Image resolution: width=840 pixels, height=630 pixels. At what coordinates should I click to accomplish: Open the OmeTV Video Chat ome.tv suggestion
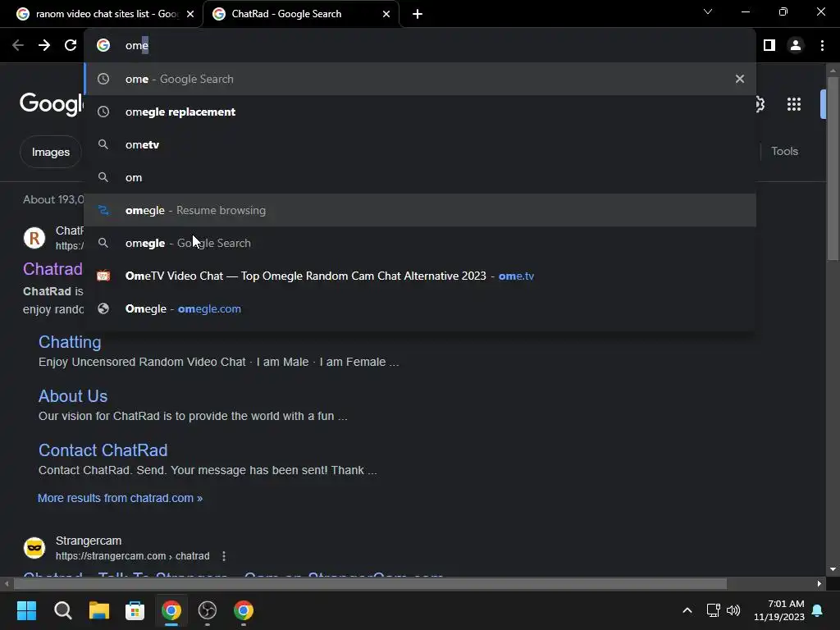(x=420, y=276)
